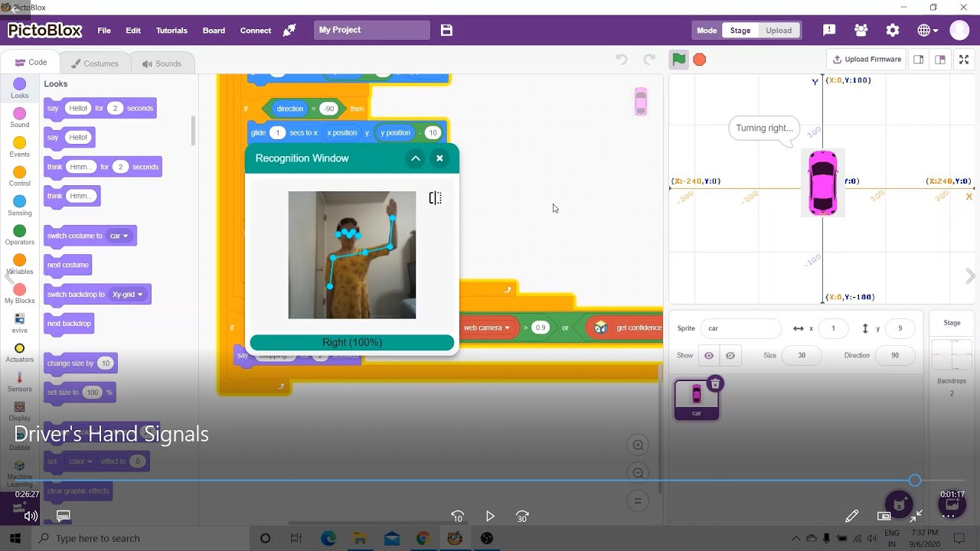Image resolution: width=980 pixels, height=551 pixels.
Task: Click the next backdrop block
Action: (x=70, y=324)
